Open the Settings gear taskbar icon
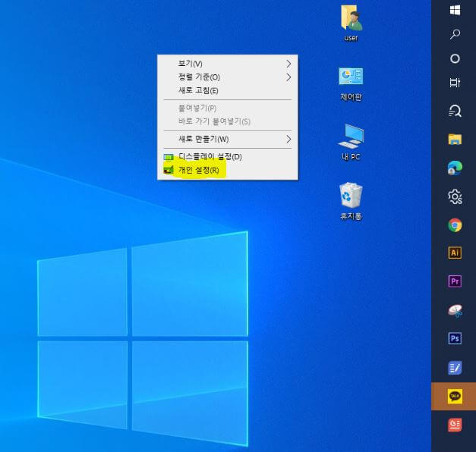476x452 pixels. coord(455,196)
